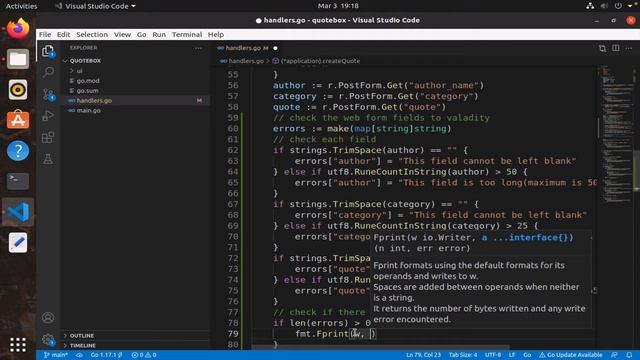Open the Extensions view
Screen dimensions: 640x360
(48, 137)
